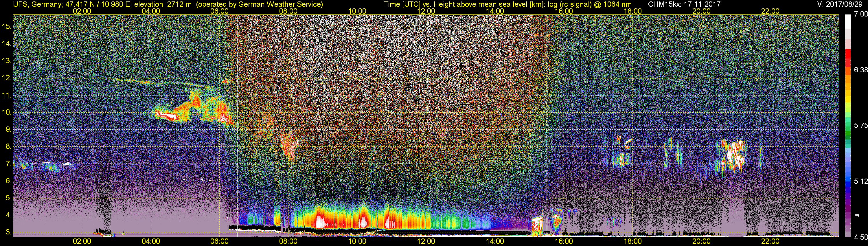Click the 14:00 label on the top time axis
The height and width of the screenshot is (246, 868).
coord(495,11)
